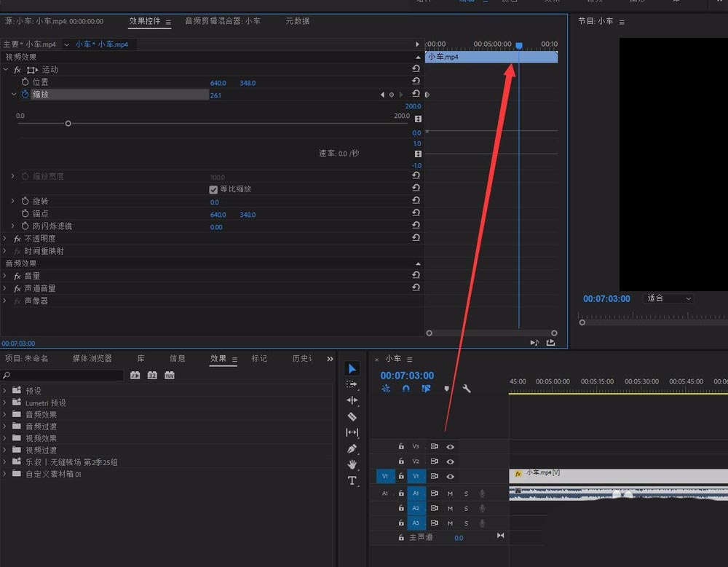The height and width of the screenshot is (567, 728).
Task: Click export frame icon in Effect Controls
Action: (x=550, y=343)
